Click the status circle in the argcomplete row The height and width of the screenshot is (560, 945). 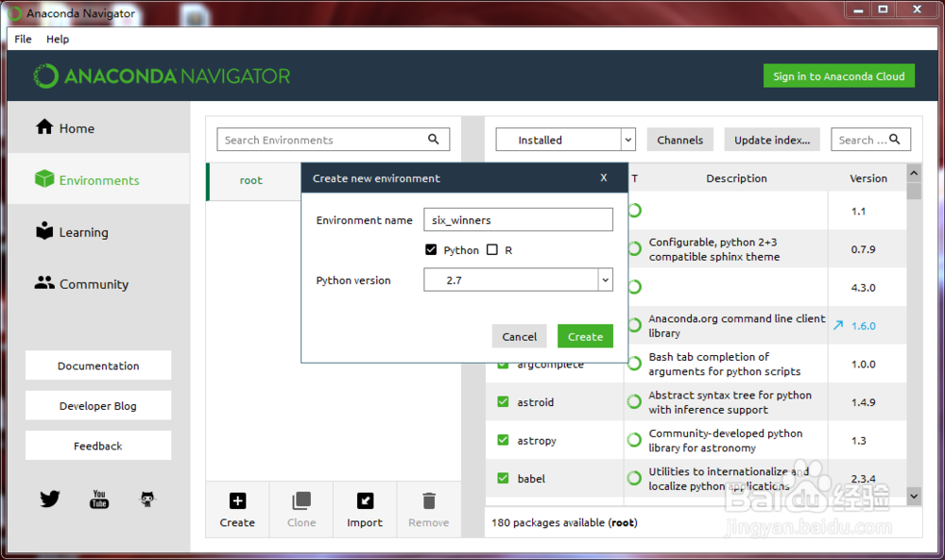634,364
